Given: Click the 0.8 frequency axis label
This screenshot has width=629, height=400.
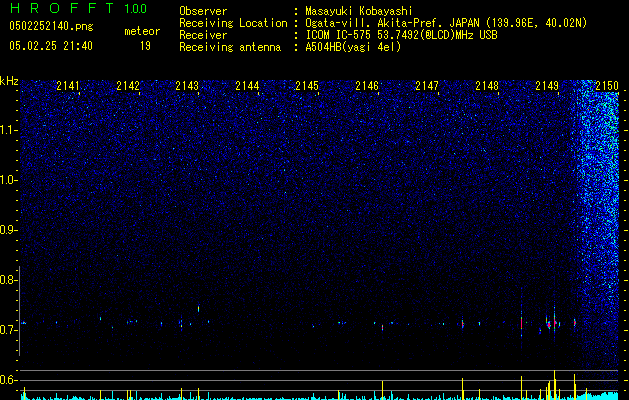Looking at the screenshot, I should (x=8, y=280).
